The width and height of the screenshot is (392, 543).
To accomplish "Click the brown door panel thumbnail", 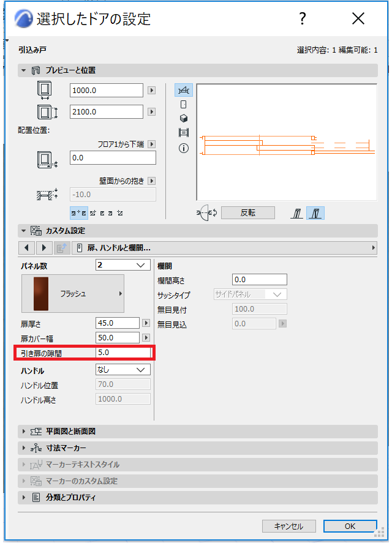I will point(41,294).
